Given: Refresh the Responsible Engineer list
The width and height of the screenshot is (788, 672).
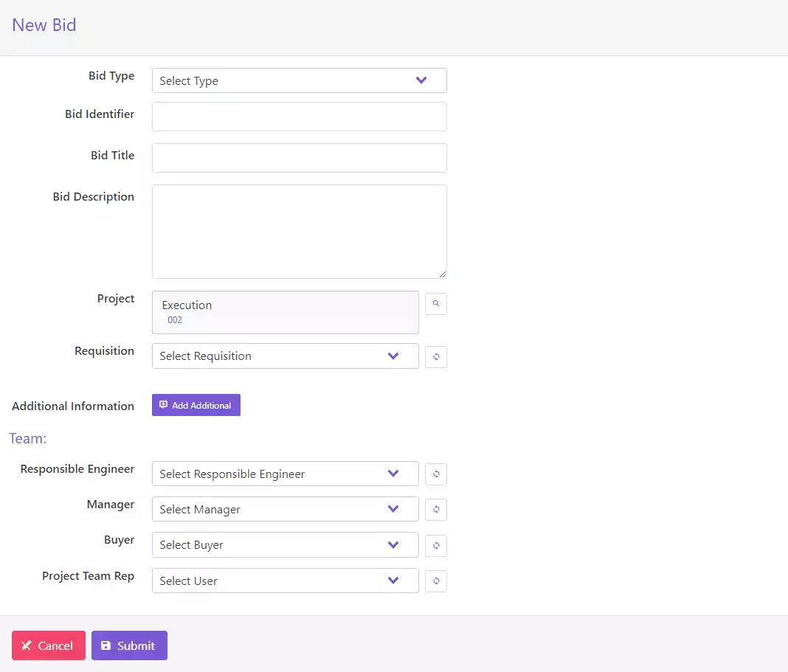Looking at the screenshot, I should (x=436, y=474).
